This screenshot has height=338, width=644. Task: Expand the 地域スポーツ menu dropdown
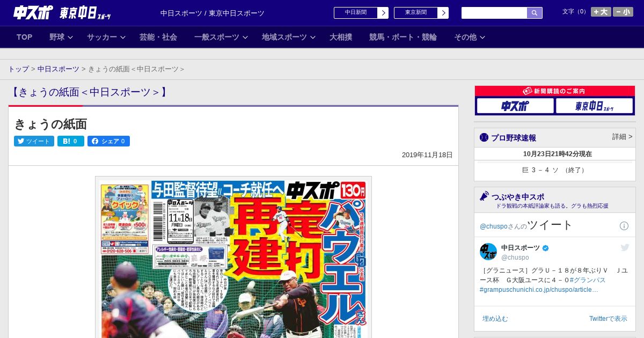289,37
